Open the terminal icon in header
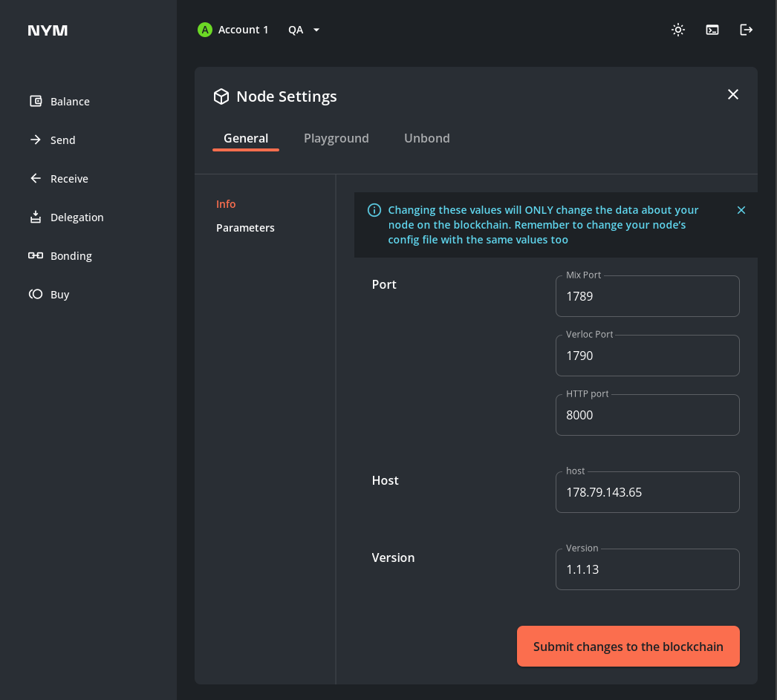Screen dimensions: 777x700 [712, 30]
